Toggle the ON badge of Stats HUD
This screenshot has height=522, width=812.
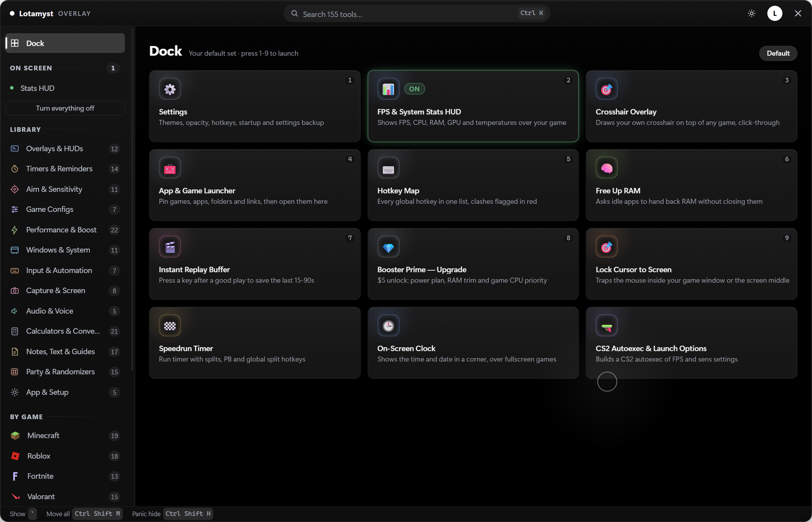415,89
